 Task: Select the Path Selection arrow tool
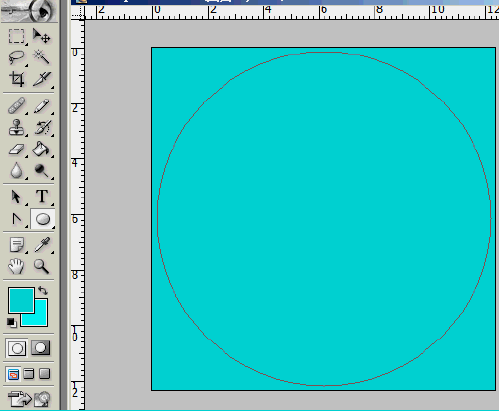point(16,197)
